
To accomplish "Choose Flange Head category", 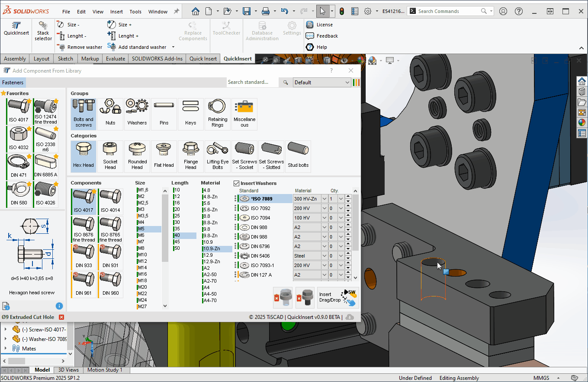I will point(191,156).
